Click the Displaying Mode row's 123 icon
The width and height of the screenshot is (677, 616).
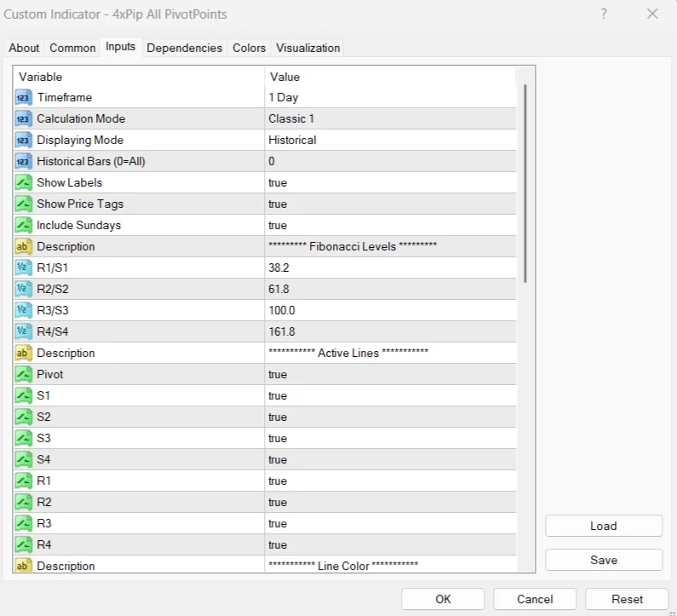[x=23, y=140]
